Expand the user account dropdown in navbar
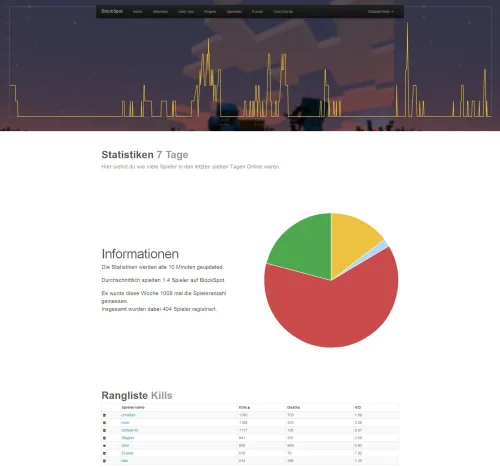500x467 pixels. (380, 12)
